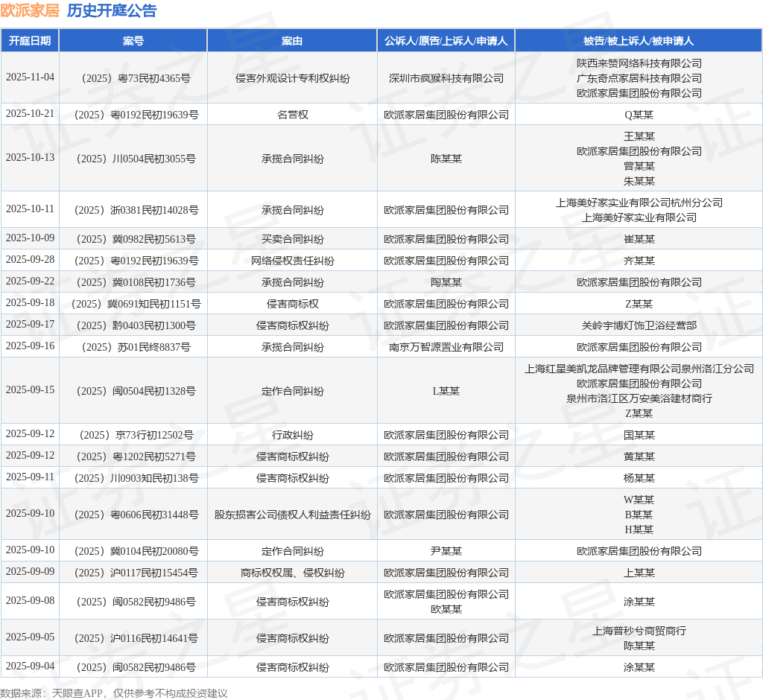Select case number 粤0606民初31448号
This screenshot has width=763, height=700.
coord(136,515)
